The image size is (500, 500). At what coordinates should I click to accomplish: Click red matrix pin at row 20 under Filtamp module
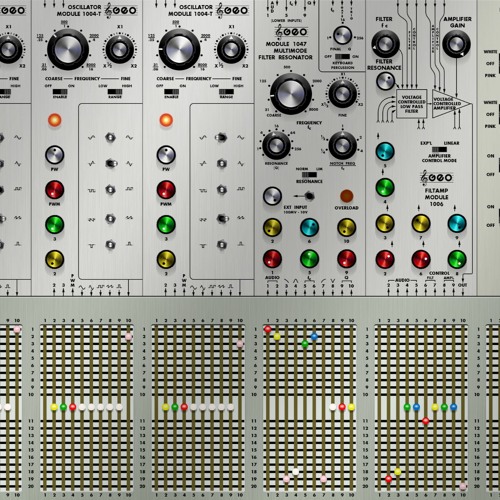pos(388,479)
